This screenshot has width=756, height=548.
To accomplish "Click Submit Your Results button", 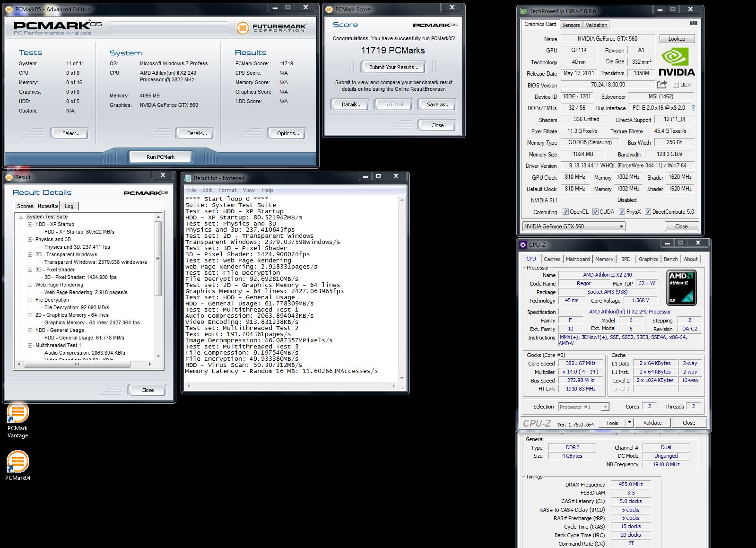I will point(394,67).
